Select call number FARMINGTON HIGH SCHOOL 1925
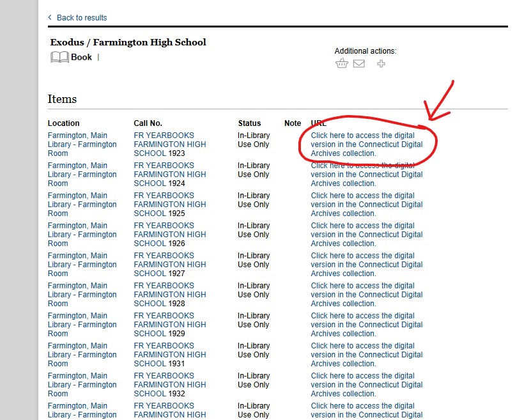 coord(170,205)
